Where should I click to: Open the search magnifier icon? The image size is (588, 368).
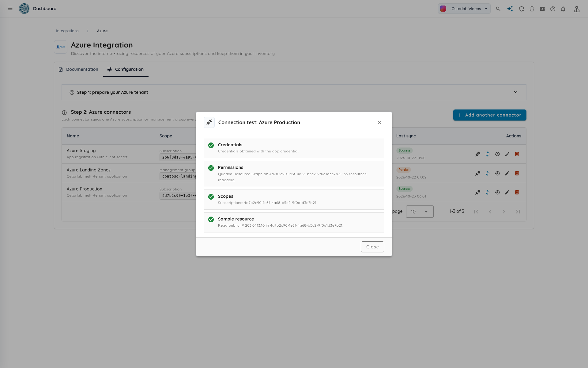(x=498, y=9)
